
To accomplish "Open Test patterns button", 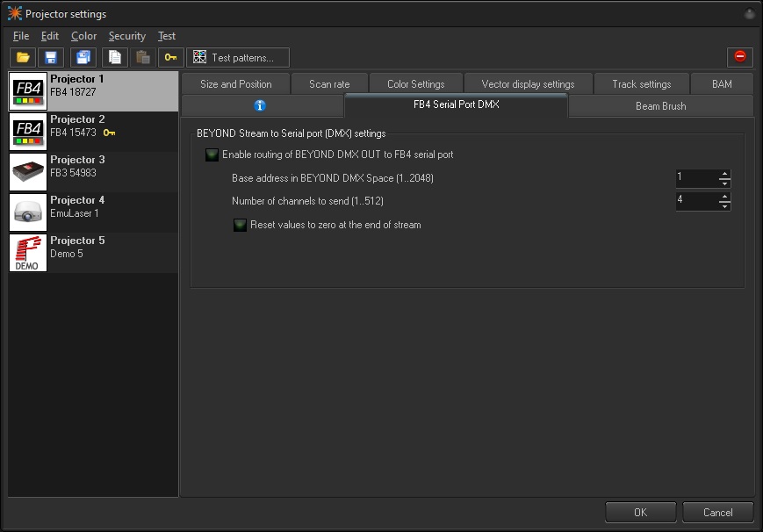I will (x=238, y=58).
